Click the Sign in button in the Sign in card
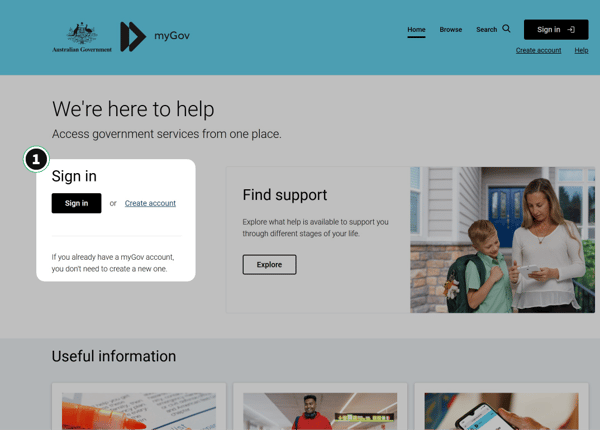Viewport: 600px width, 430px height. pyautogui.click(x=77, y=203)
